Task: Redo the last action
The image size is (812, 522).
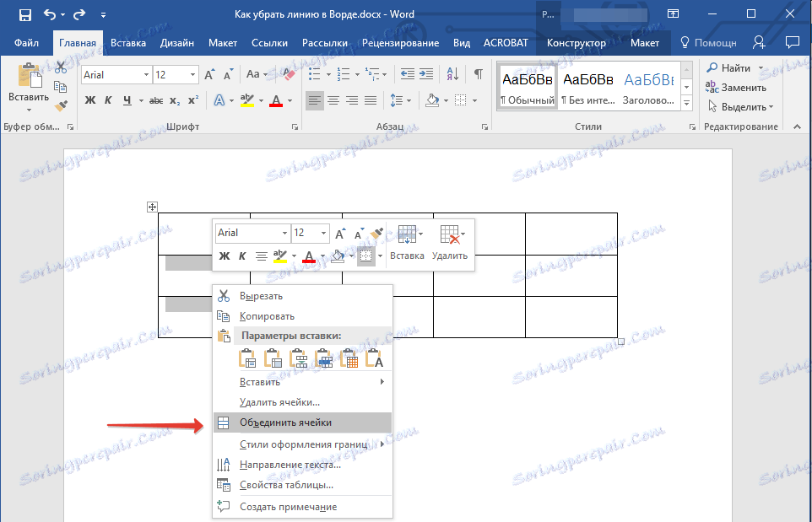Action: click(x=79, y=14)
